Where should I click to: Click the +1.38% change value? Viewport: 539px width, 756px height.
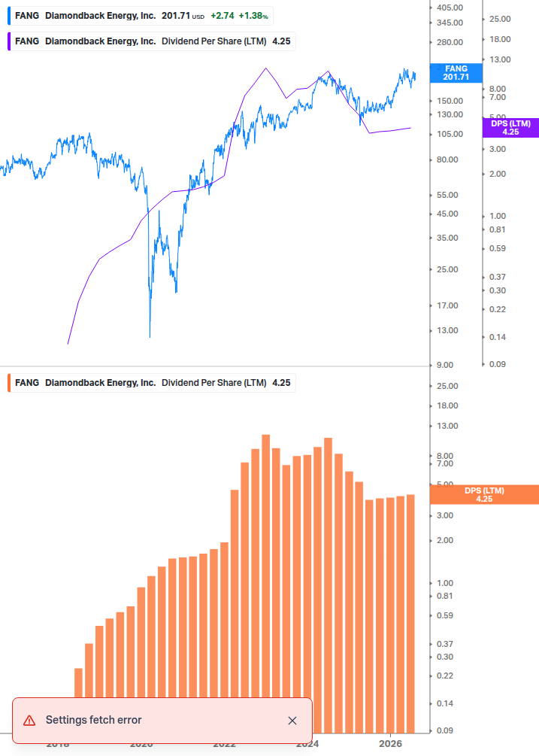[x=253, y=16]
